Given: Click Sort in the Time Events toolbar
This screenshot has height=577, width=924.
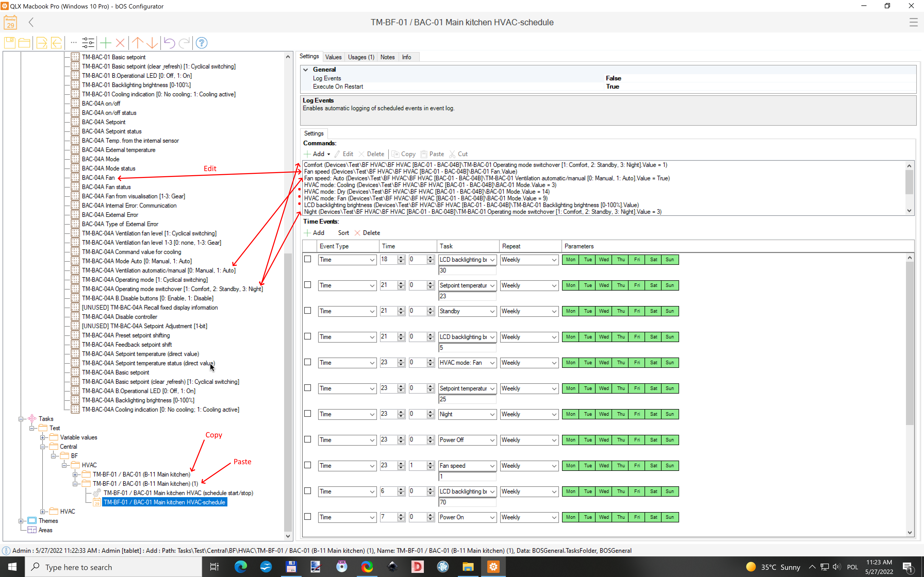Looking at the screenshot, I should point(343,233).
